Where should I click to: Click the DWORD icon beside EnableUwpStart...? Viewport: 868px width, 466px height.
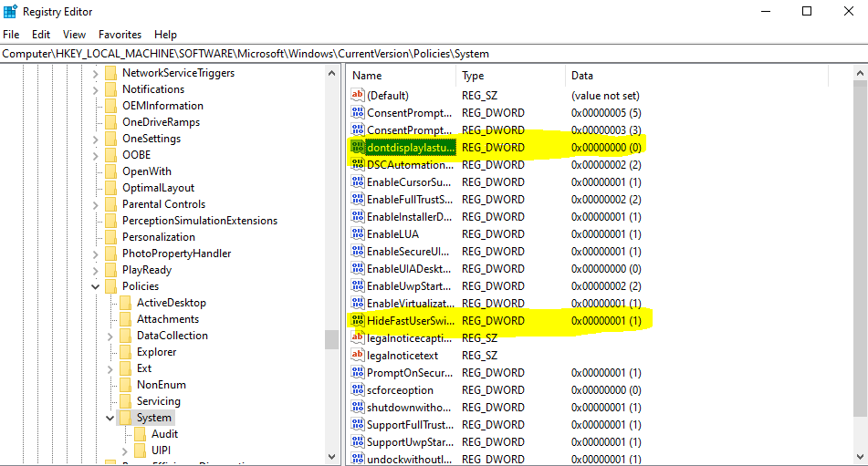pyautogui.click(x=358, y=285)
